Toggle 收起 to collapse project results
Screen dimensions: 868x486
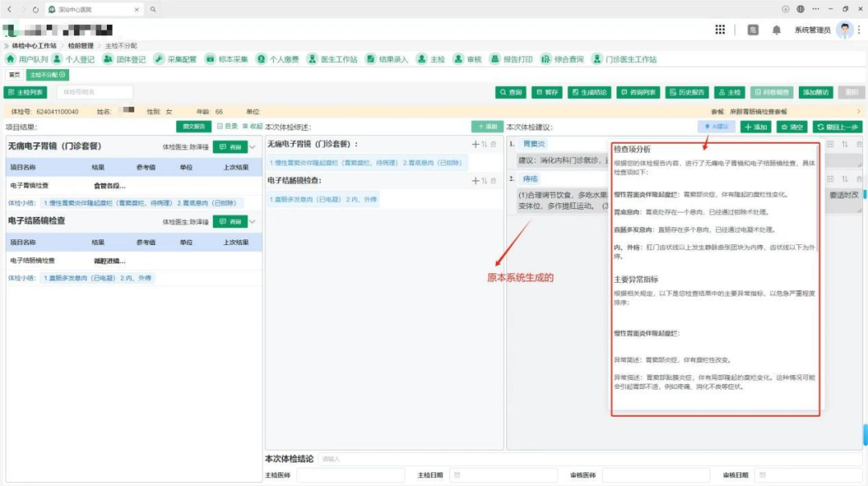pos(252,126)
